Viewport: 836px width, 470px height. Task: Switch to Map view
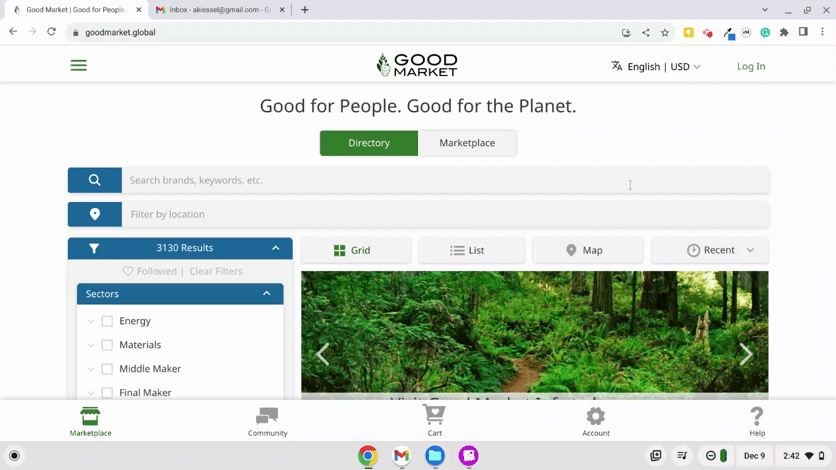click(x=585, y=250)
